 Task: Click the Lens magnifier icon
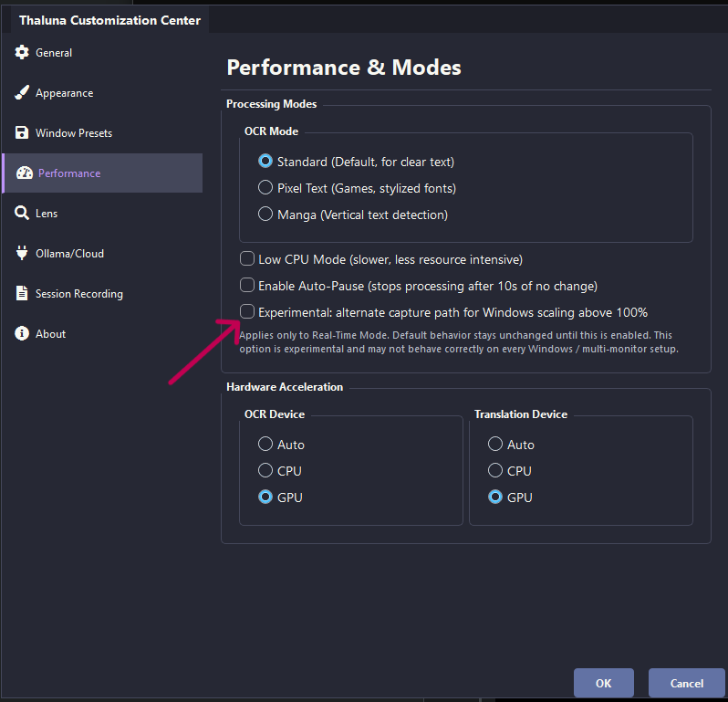tap(22, 214)
